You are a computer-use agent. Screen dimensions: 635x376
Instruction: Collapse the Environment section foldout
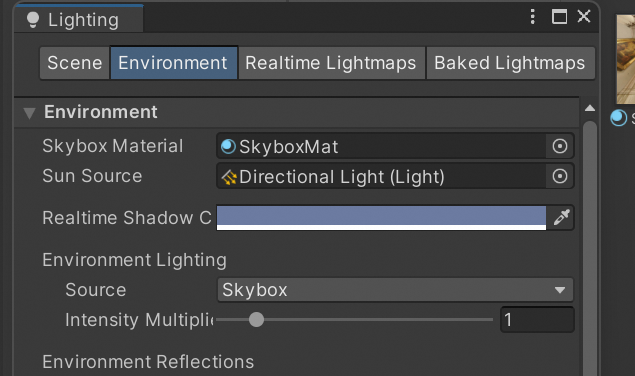[29, 112]
